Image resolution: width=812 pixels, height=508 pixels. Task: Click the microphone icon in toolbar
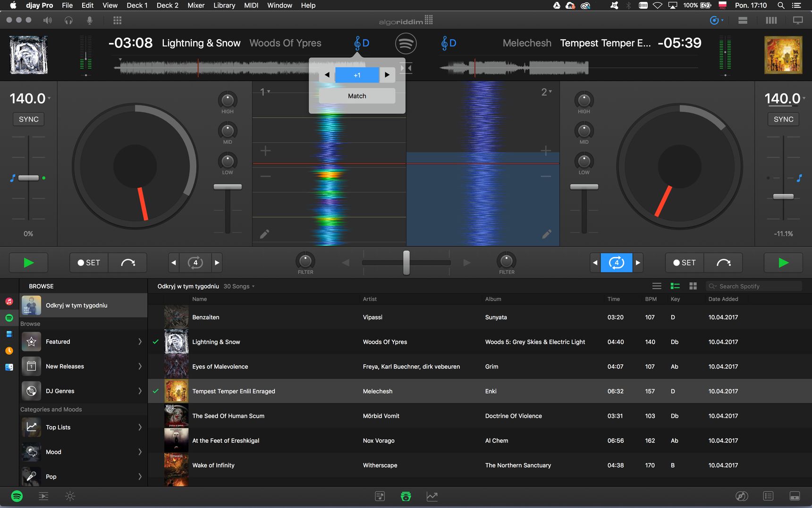click(x=89, y=20)
